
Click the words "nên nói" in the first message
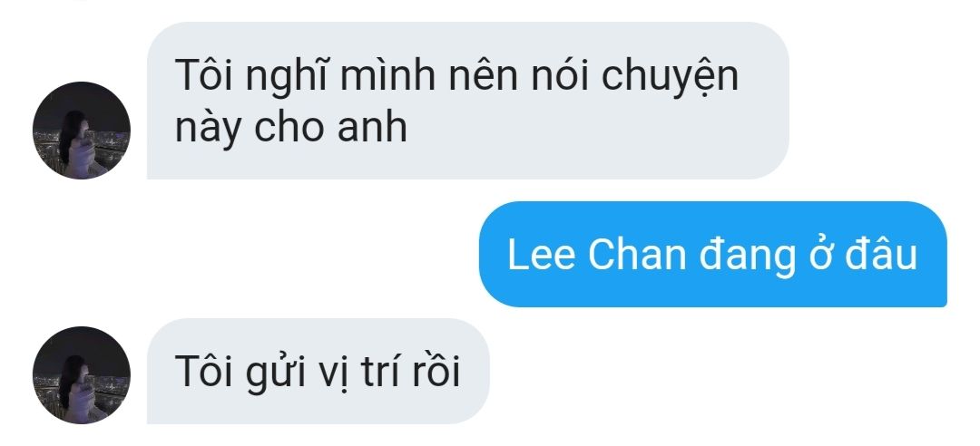518,75
